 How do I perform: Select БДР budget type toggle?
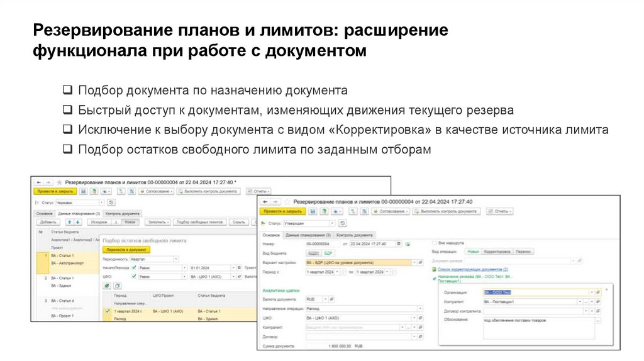(328, 253)
